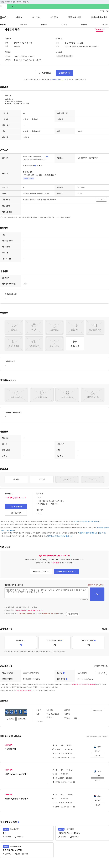This screenshot has width=109, height=868.
Task: Click the 고용24 logo
Action: coord(4,17)
